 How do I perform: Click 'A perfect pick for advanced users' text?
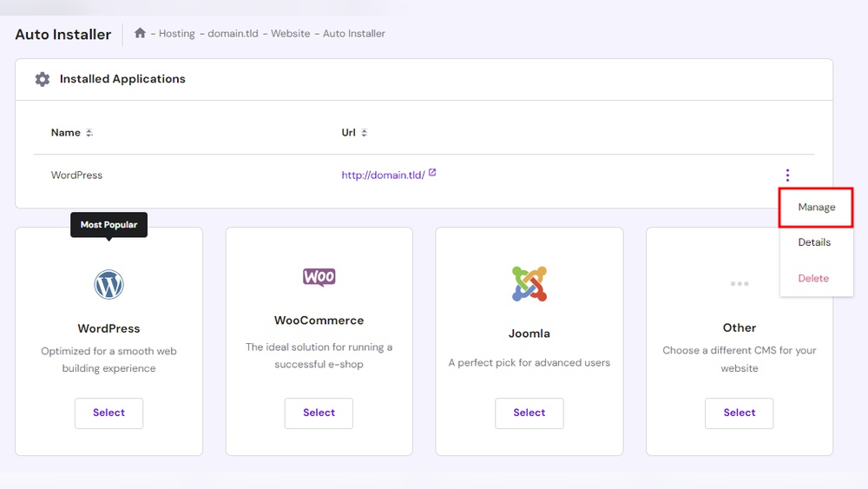[529, 363]
